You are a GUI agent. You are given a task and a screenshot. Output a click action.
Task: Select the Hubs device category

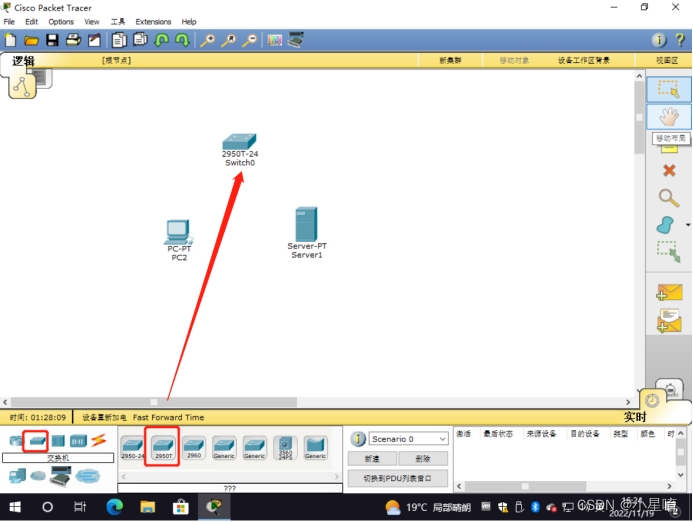[58, 441]
